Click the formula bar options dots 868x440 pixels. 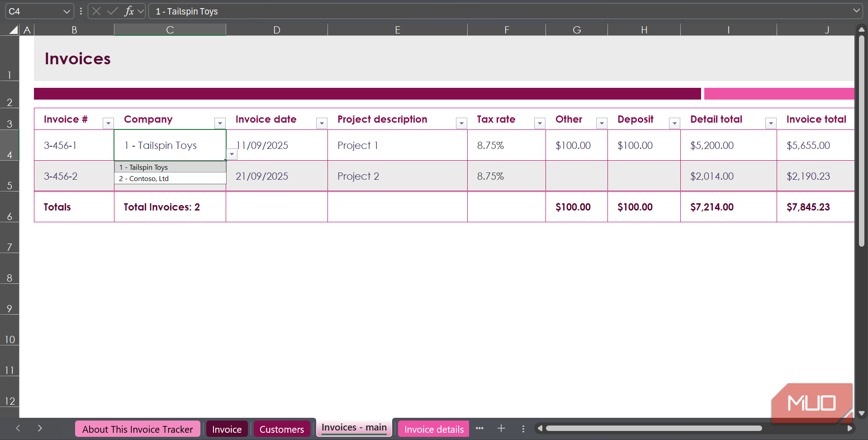click(x=81, y=11)
